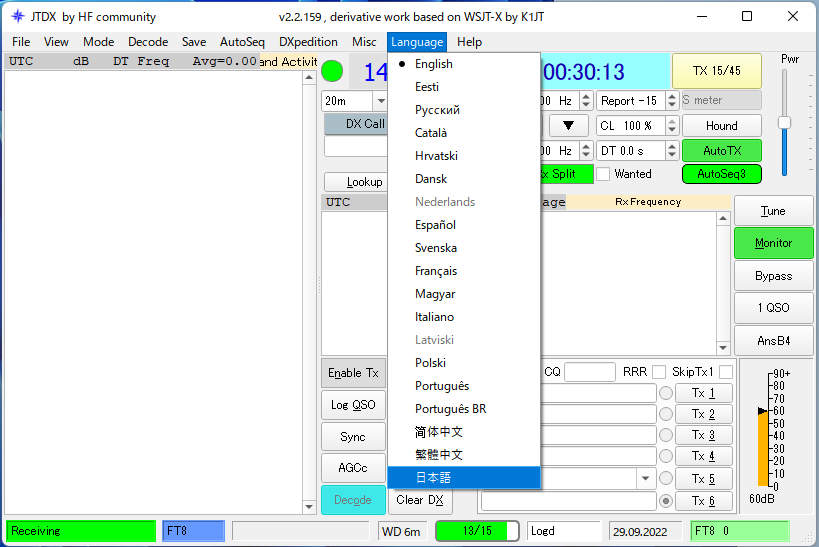Click the Tx 6 message input field

pyautogui.click(x=568, y=501)
